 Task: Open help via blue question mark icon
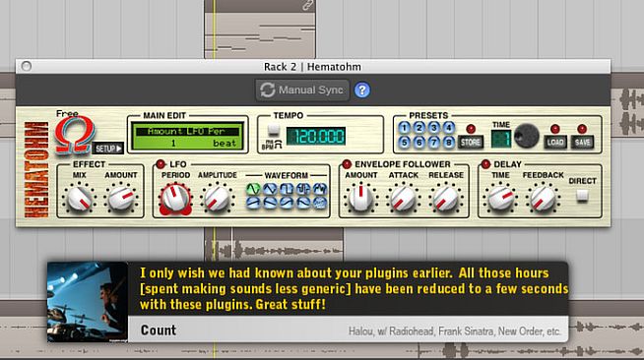(361, 90)
